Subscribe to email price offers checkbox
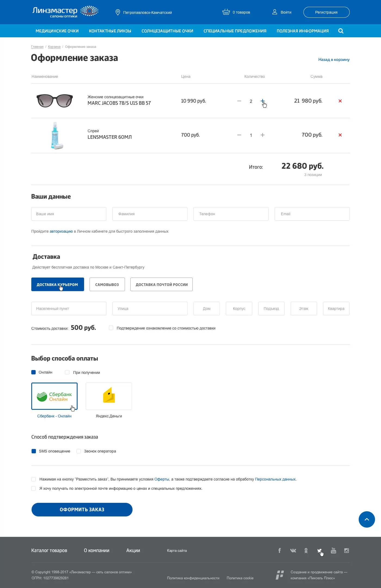381x588 pixels. 33,488
